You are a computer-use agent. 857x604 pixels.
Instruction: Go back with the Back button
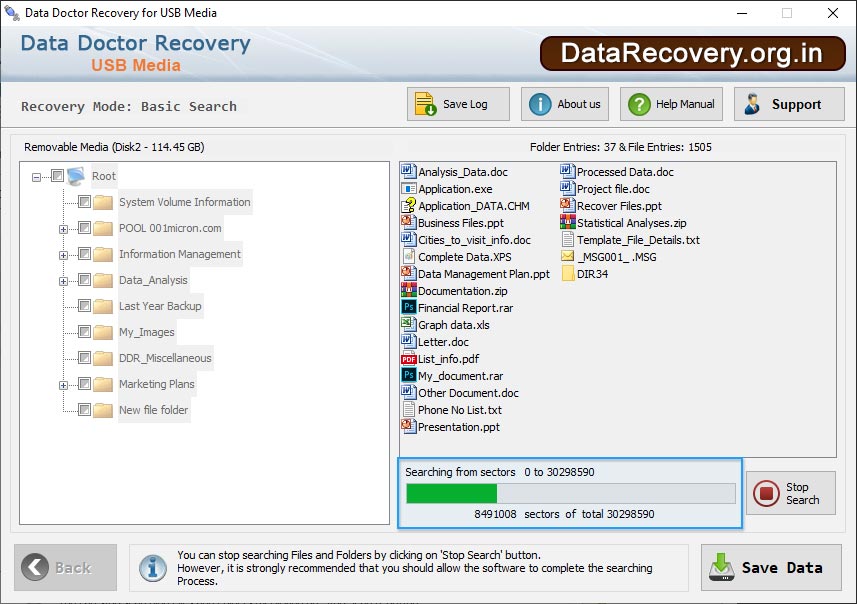pos(66,567)
